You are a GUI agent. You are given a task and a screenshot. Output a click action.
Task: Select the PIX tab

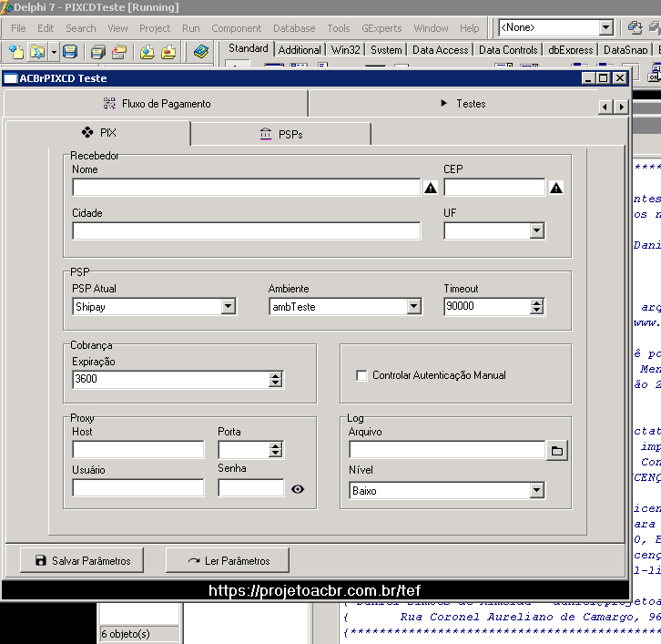point(98,133)
